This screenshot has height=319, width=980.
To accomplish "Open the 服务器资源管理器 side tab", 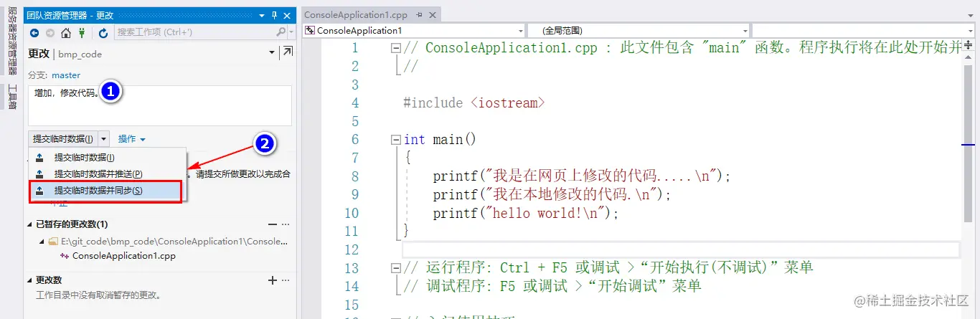I will (12, 42).
